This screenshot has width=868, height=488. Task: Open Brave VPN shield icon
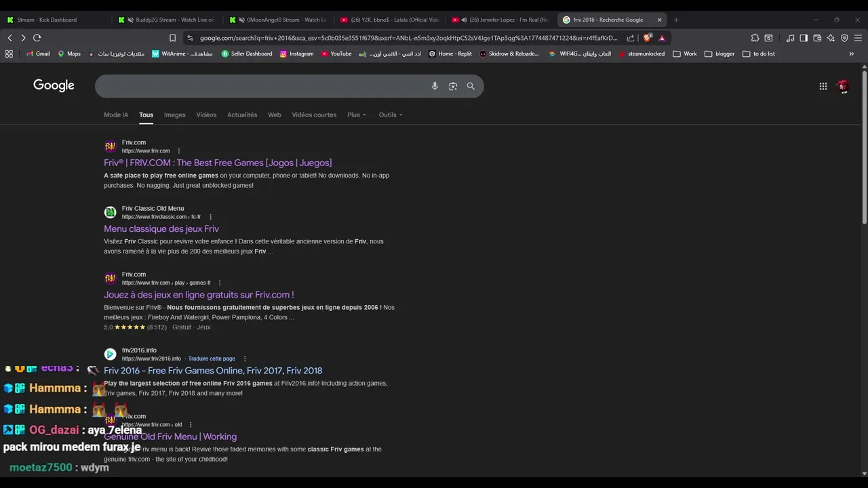click(844, 38)
